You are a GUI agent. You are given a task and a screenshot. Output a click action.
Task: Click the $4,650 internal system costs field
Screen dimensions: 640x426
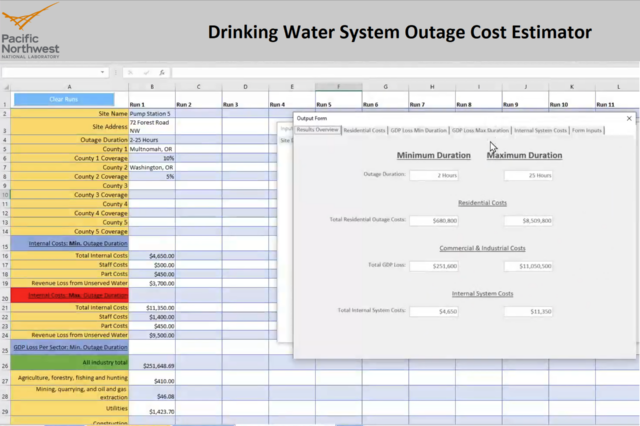point(434,311)
